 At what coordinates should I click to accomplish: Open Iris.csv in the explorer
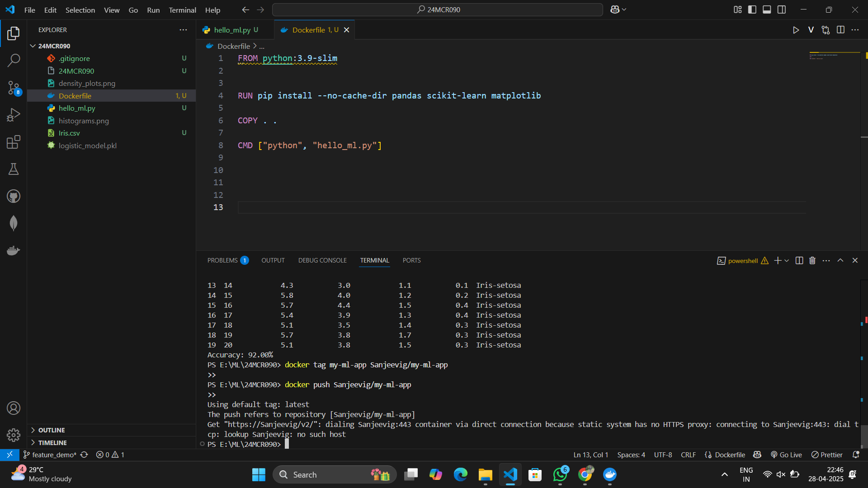[111, 133]
